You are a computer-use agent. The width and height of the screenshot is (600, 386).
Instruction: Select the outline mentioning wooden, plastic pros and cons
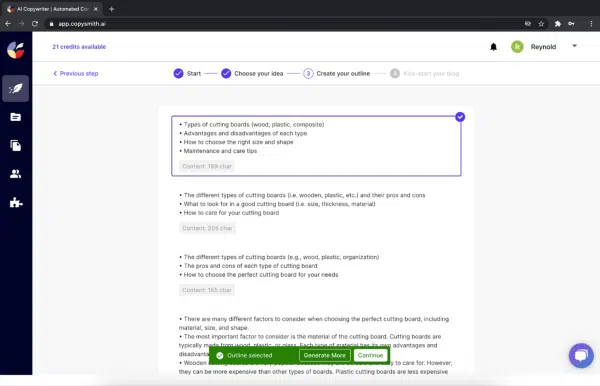click(x=316, y=212)
